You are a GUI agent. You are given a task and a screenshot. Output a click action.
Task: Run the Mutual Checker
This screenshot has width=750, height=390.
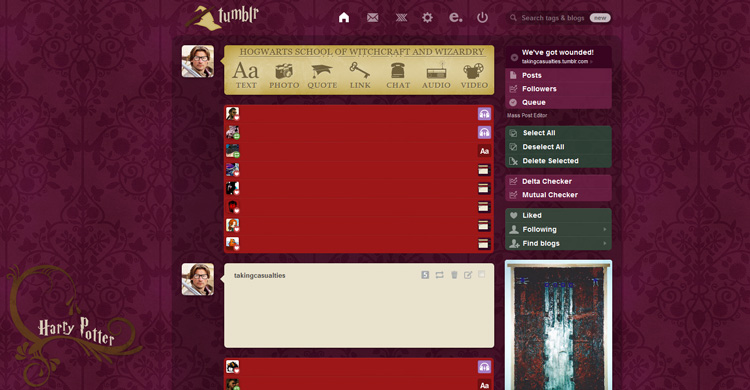pos(558,195)
